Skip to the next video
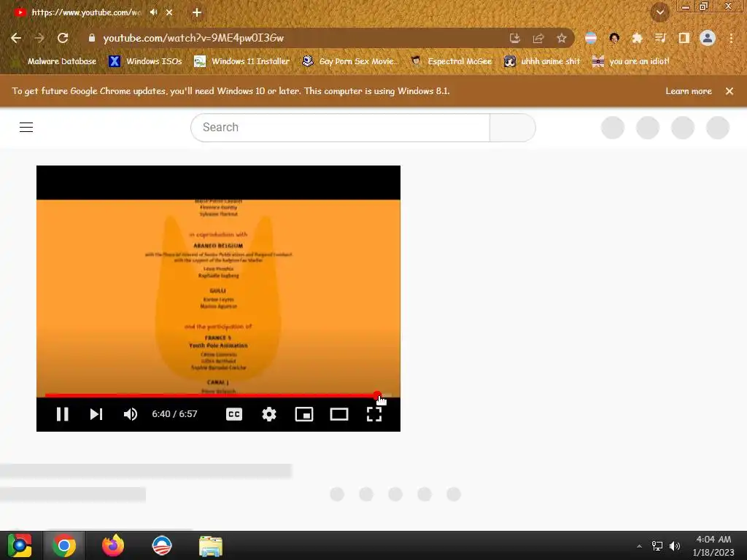 [96, 414]
